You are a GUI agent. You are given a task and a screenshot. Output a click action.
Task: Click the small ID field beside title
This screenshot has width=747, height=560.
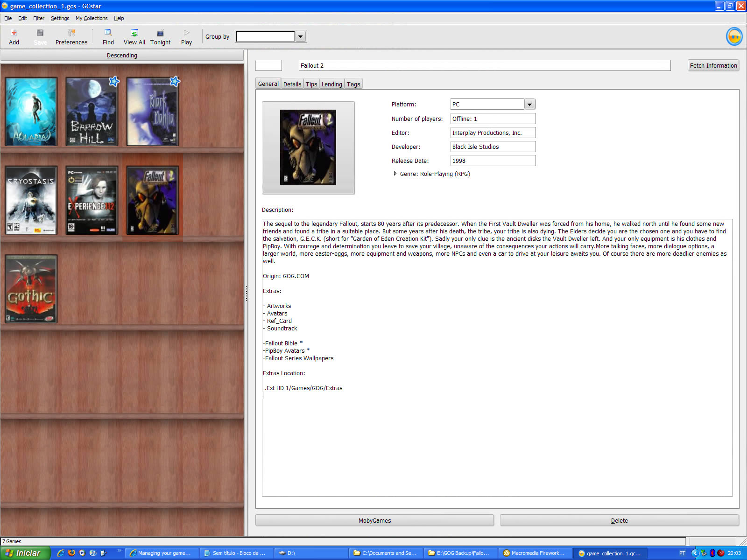point(268,65)
